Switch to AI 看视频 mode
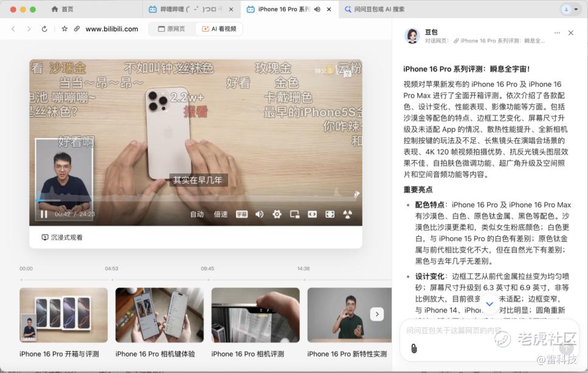This screenshot has height=373, width=588. pyautogui.click(x=219, y=29)
